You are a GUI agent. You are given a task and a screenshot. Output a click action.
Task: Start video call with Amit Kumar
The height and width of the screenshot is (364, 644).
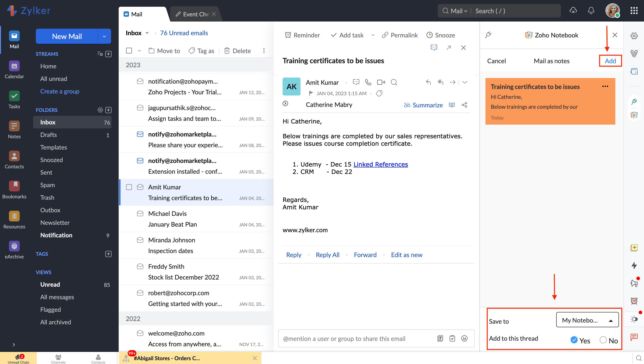[x=381, y=82]
